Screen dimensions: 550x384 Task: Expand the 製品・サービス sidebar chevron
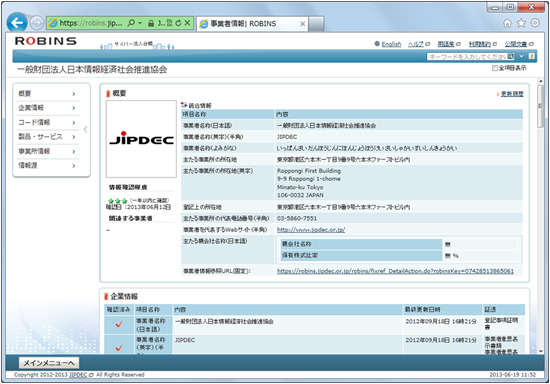74,137
